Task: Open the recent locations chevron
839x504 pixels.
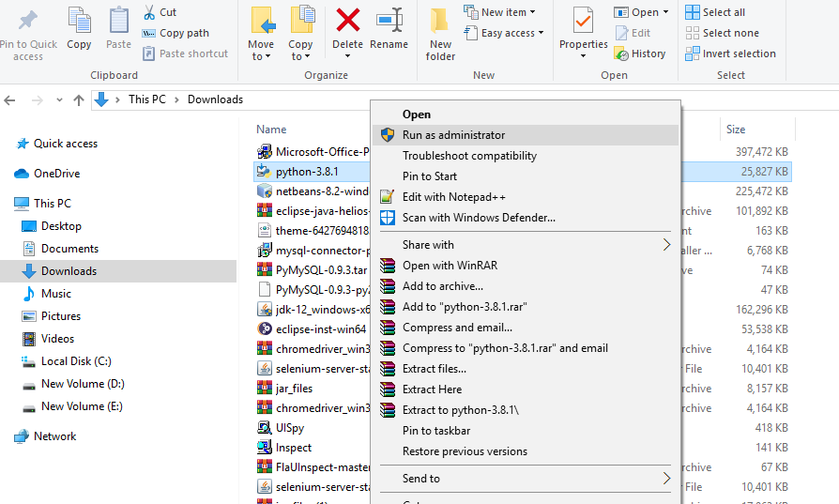Action: pos(59,100)
